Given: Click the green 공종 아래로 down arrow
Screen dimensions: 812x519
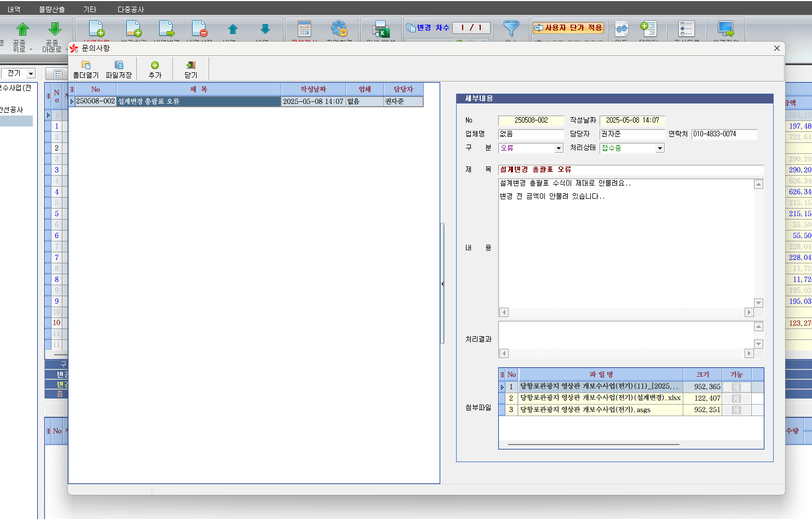Looking at the screenshot, I should 54,30.
